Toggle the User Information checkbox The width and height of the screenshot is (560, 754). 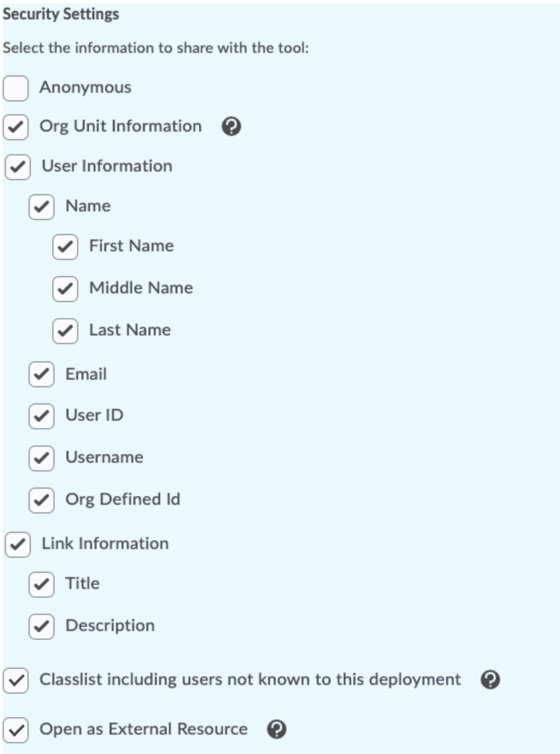[18, 167]
